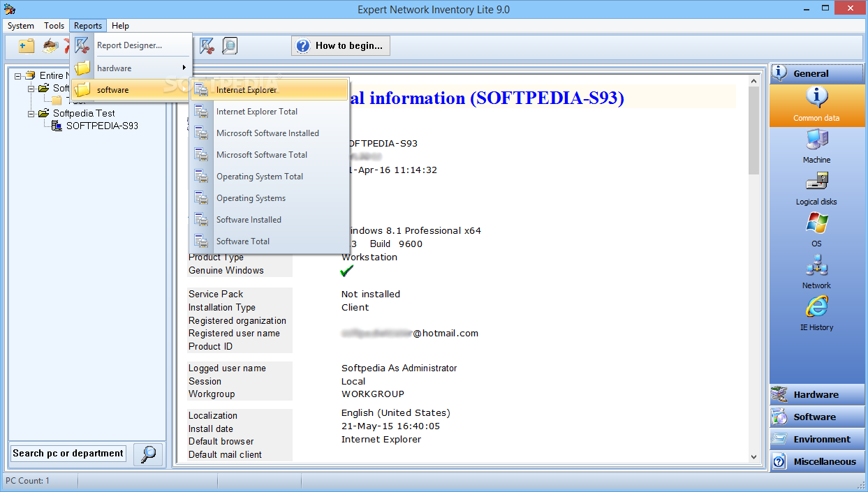This screenshot has height=492, width=868.
Task: Click the Search pc or department field
Action: pos(68,454)
